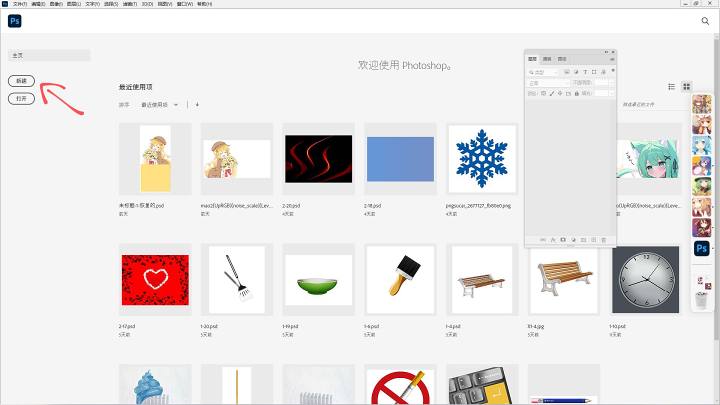Toggle the layer filtering on/off switch

(613, 70)
